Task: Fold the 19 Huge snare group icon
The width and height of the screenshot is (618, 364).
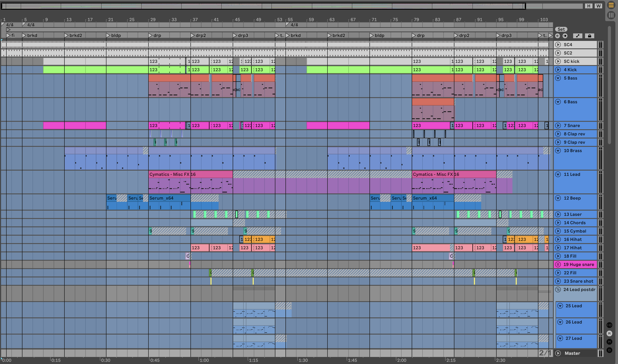Action: coord(558,264)
